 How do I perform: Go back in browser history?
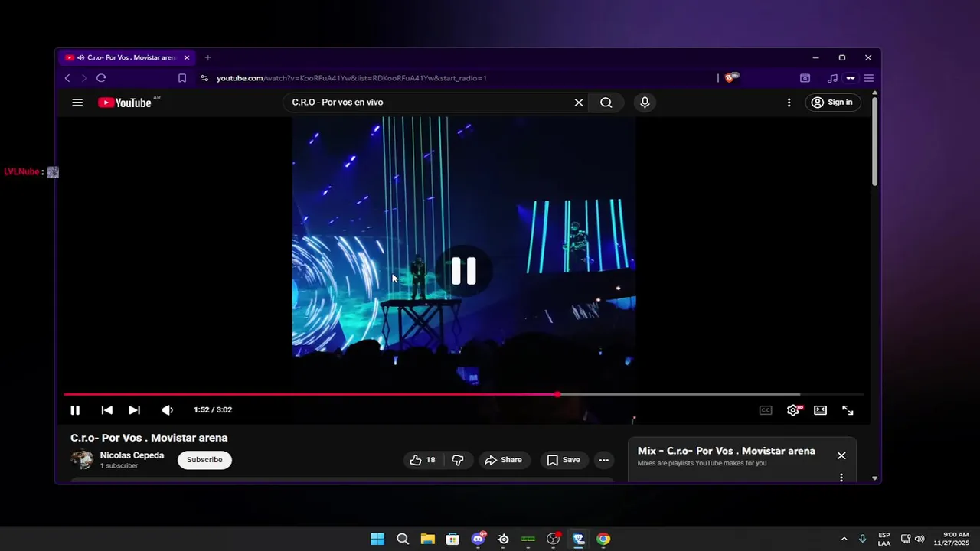pos(67,78)
